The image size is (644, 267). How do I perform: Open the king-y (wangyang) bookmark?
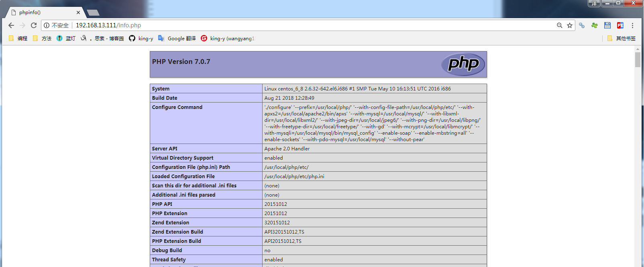coord(228,38)
